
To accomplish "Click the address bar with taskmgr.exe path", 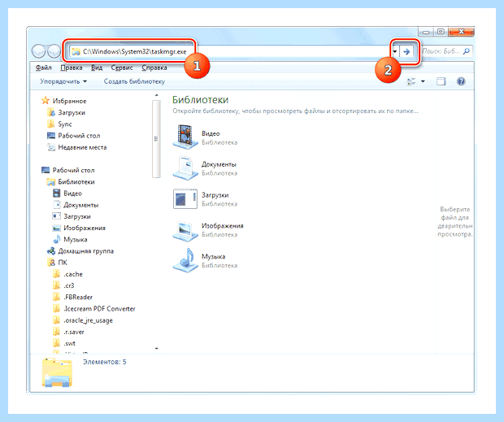I will 230,51.
